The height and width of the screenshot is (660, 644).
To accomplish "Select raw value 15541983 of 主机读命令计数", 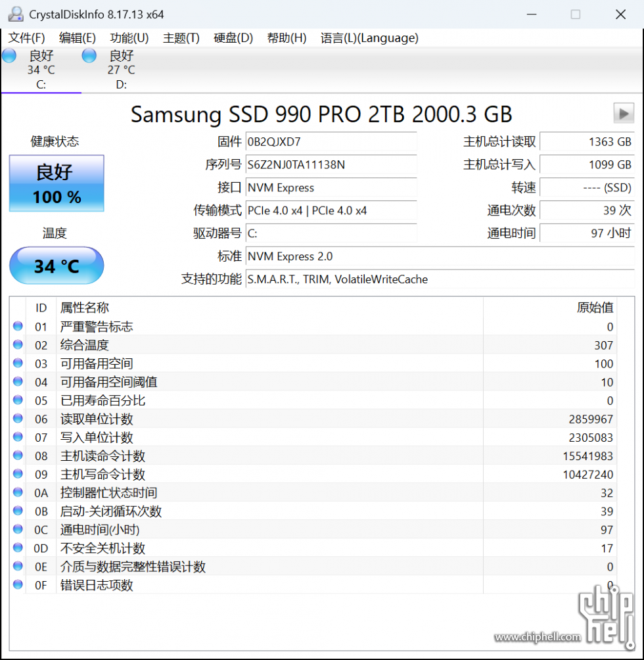I will click(587, 456).
